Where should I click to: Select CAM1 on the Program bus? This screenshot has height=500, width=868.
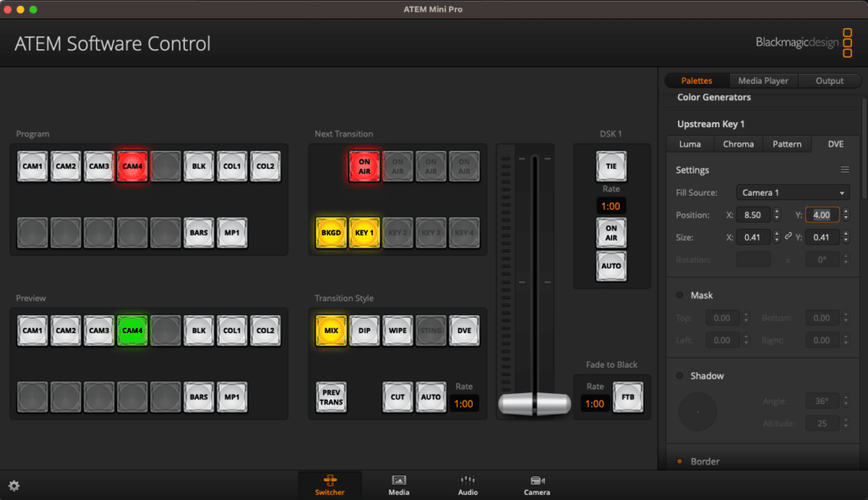pos(32,166)
